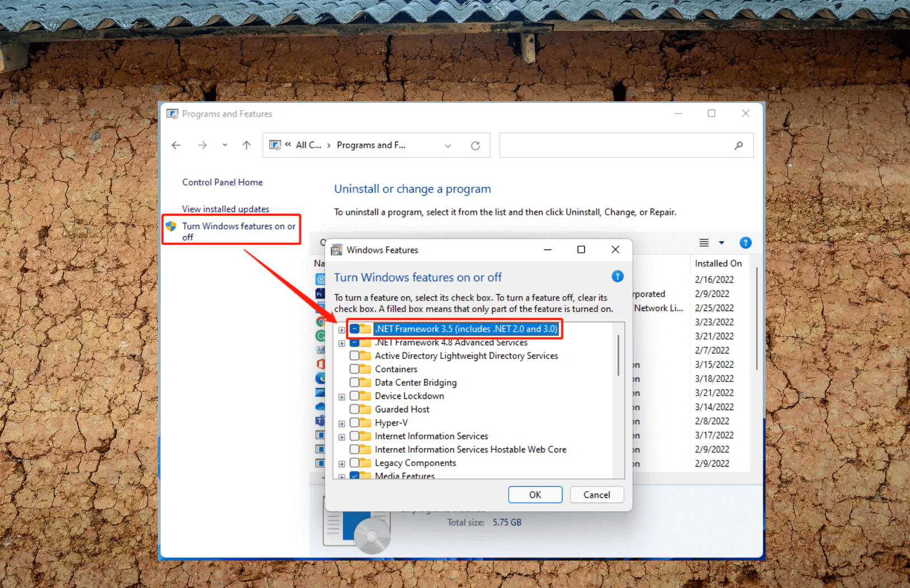Image resolution: width=910 pixels, height=588 pixels.
Task: Click the Windows Features list scrollbar
Action: (618, 356)
